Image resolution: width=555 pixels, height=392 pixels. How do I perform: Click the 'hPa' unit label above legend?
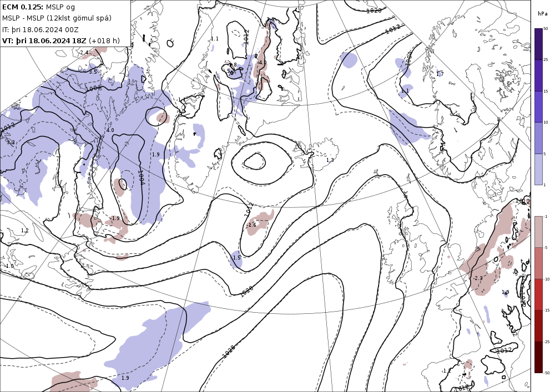pos(542,13)
